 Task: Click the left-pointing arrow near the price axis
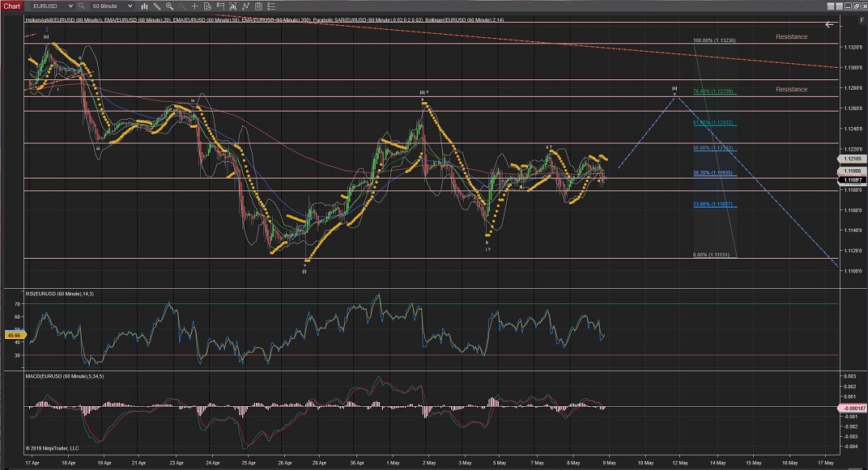[x=829, y=24]
